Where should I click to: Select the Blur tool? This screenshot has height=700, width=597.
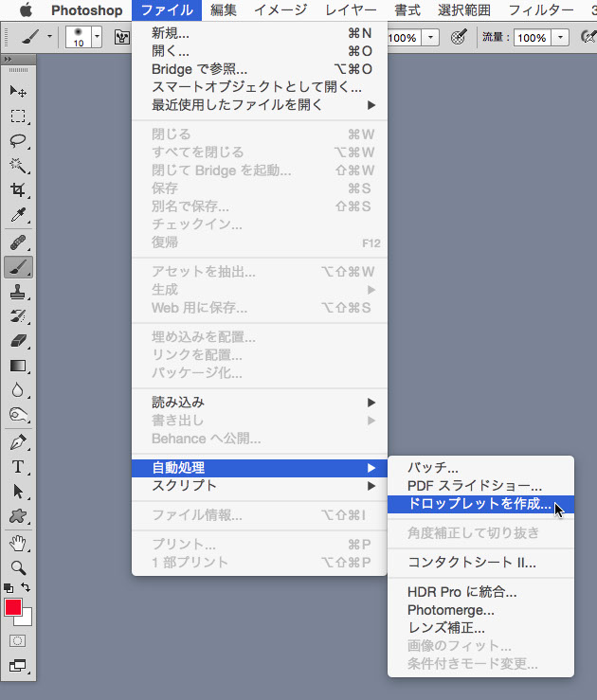pyautogui.click(x=18, y=390)
